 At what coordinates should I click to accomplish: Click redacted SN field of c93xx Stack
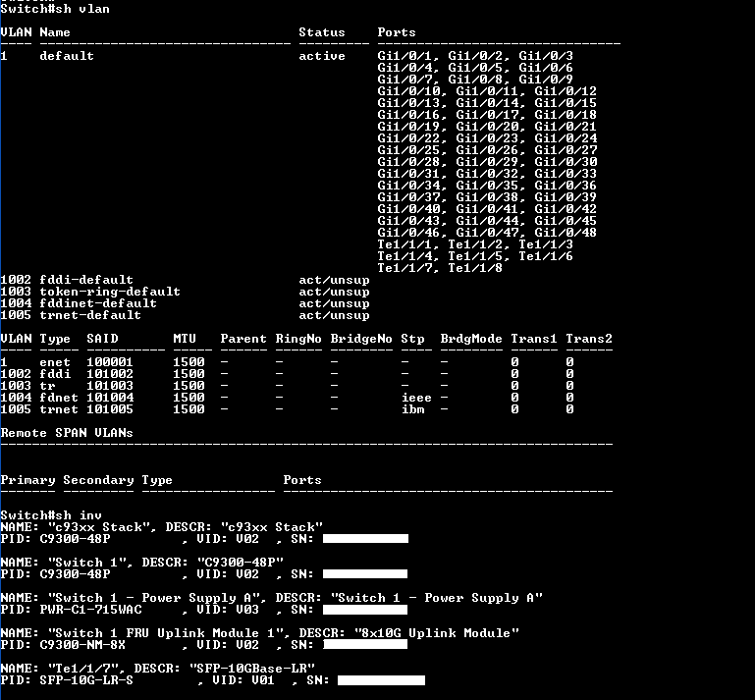pyautogui.click(x=365, y=539)
